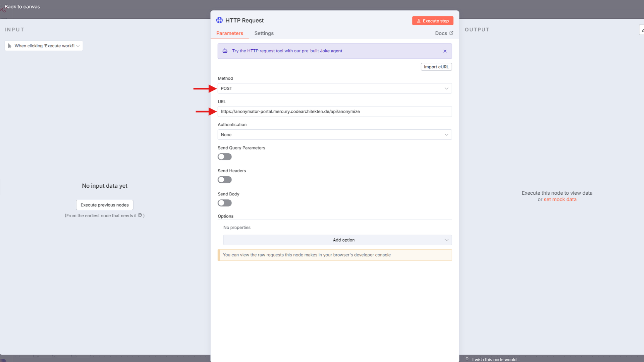Click the set mock data link
The image size is (644, 362).
click(560, 199)
